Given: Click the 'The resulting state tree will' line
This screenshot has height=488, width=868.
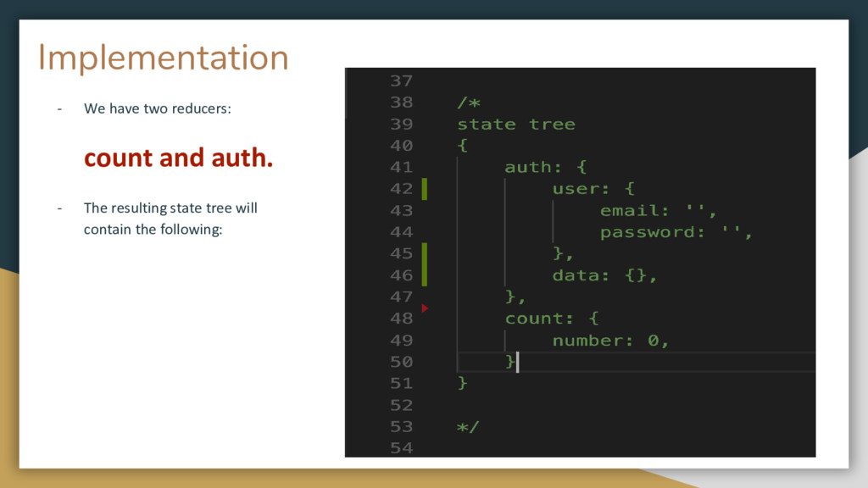Looking at the screenshot, I should [170, 208].
